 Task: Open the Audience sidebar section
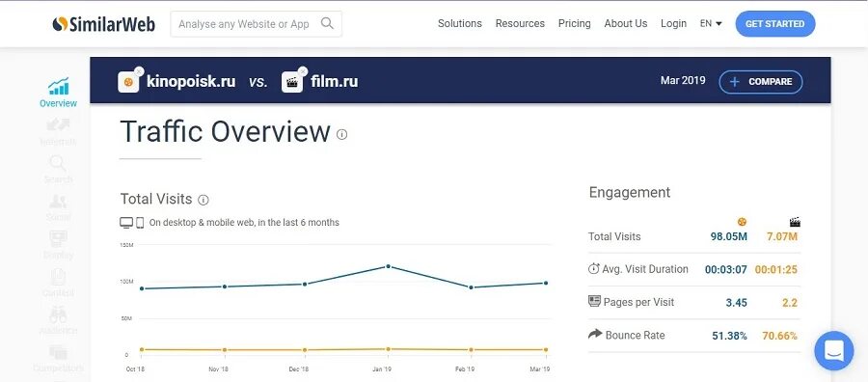(58, 320)
